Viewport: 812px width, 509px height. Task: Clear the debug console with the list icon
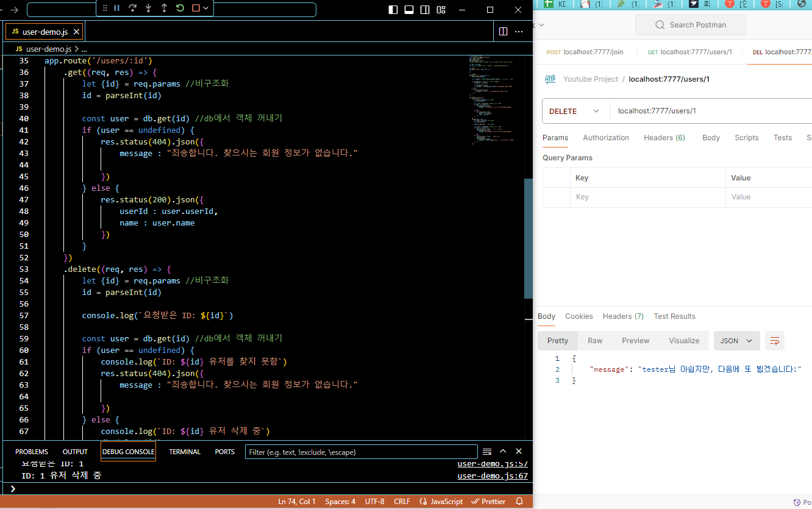point(487,452)
